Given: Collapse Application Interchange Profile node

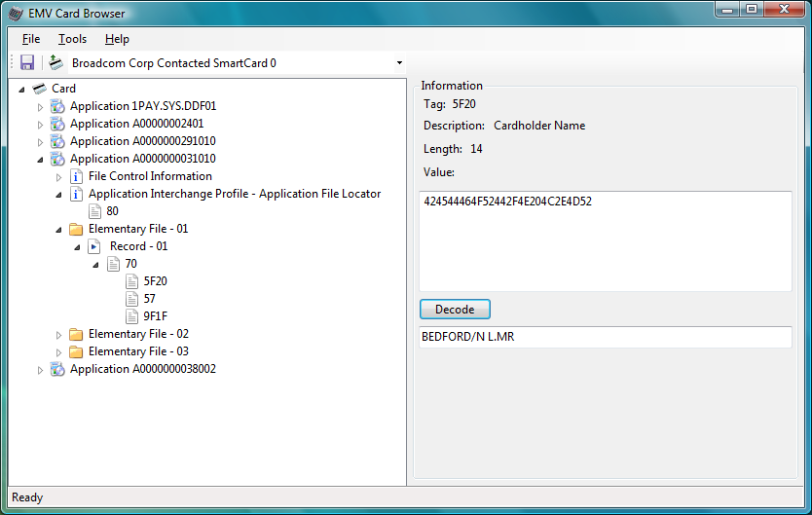Looking at the screenshot, I should [59, 195].
